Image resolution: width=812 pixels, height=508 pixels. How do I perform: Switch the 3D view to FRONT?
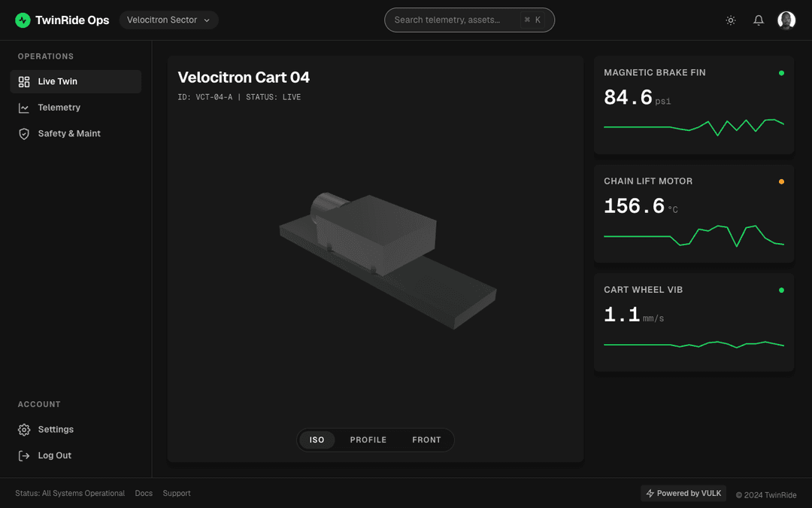[x=427, y=440]
